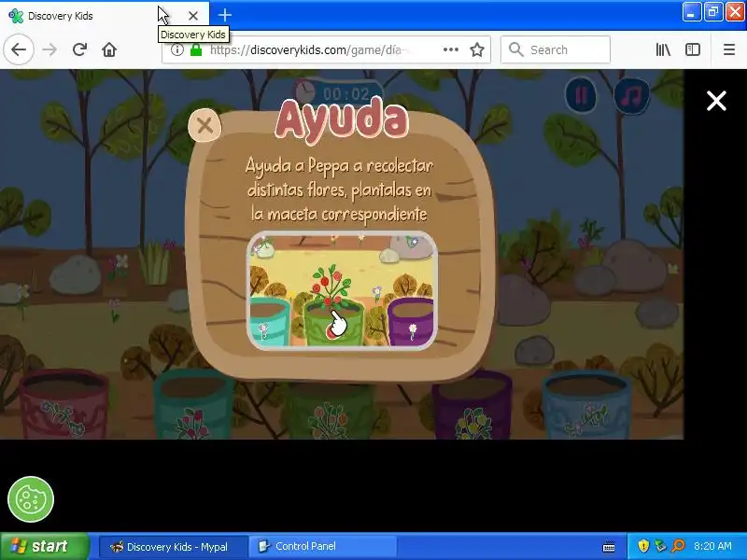Select the light blue flower pot
This screenshot has width=747, height=560.
pos(586,405)
